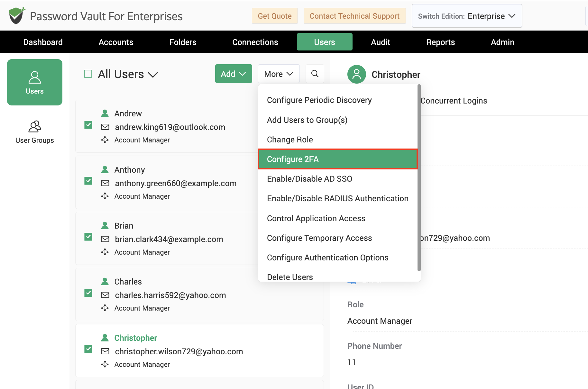
Task: Click the person icon next to Anthony
Action: 105,169
